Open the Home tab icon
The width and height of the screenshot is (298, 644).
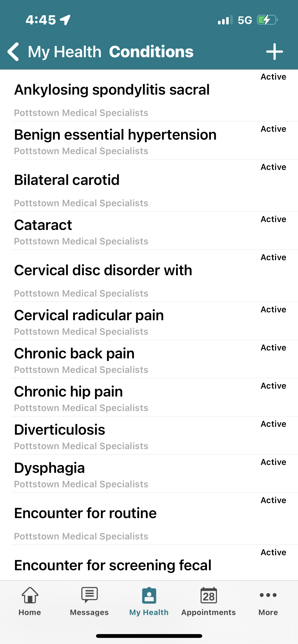click(30, 595)
